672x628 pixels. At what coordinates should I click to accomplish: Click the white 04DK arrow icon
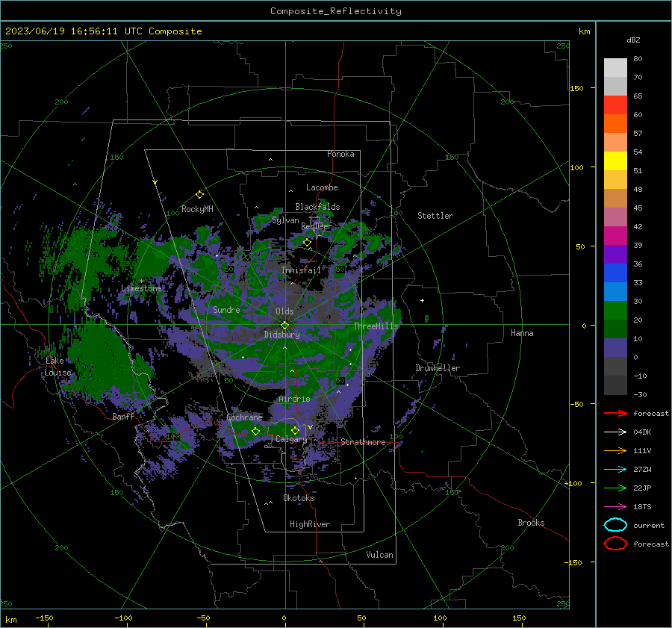[x=615, y=432]
